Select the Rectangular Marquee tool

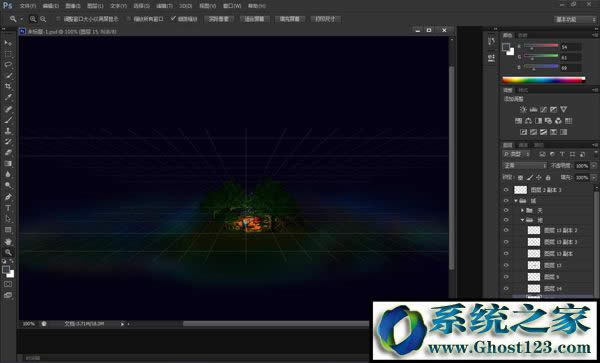tap(8, 54)
